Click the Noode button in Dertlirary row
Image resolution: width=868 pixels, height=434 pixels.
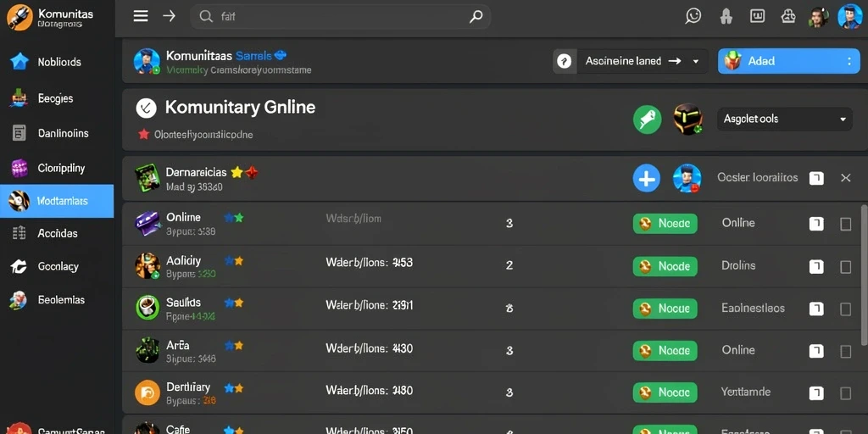(x=665, y=392)
